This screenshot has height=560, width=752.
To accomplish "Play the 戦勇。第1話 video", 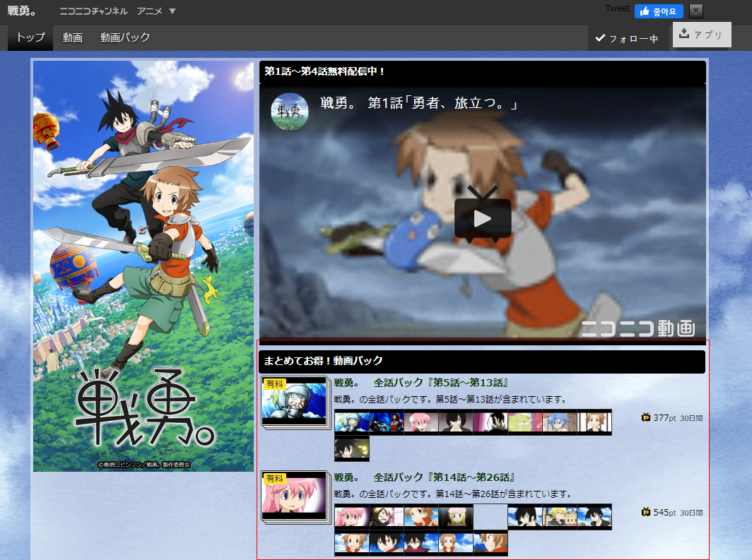I will point(483,218).
